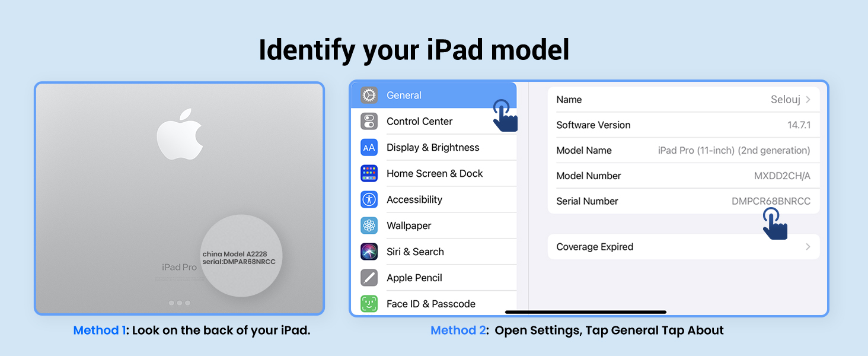Open Apple Pencil settings
The height and width of the screenshot is (356, 868).
pos(434,278)
